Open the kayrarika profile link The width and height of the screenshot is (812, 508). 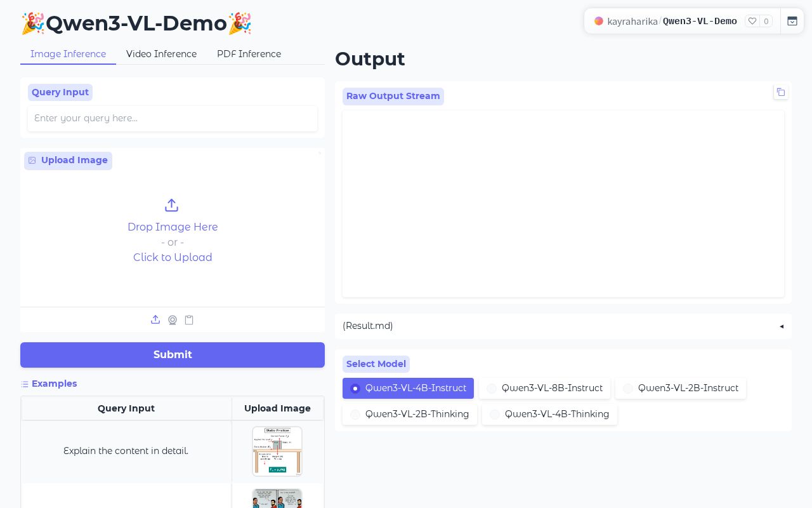point(632,21)
